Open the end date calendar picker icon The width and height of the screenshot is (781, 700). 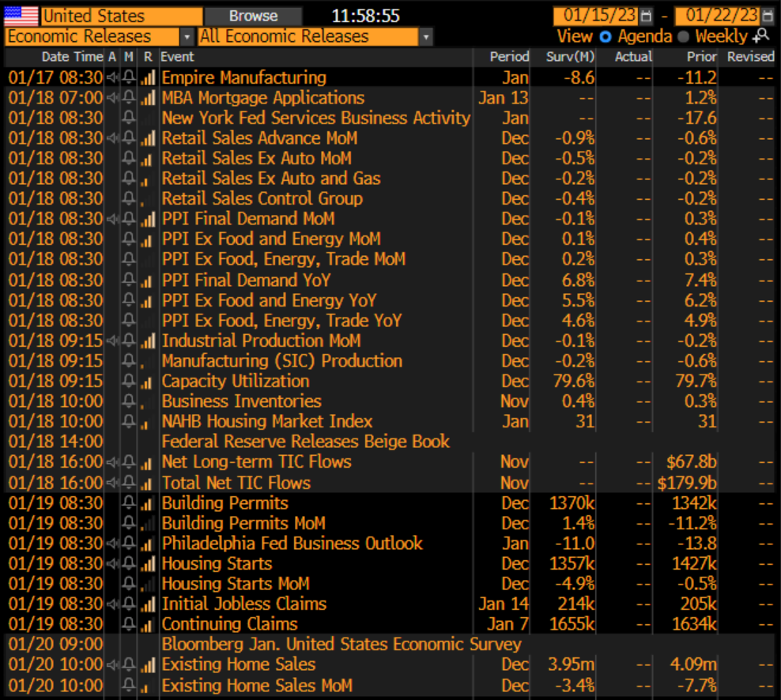click(x=768, y=16)
